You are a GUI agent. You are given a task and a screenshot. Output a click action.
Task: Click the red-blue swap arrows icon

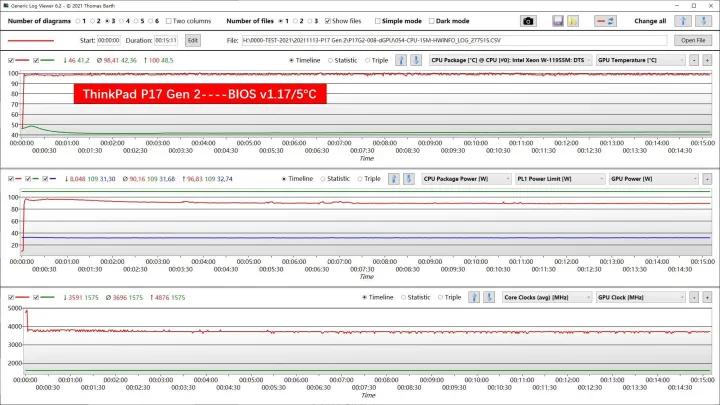[x=604, y=20]
